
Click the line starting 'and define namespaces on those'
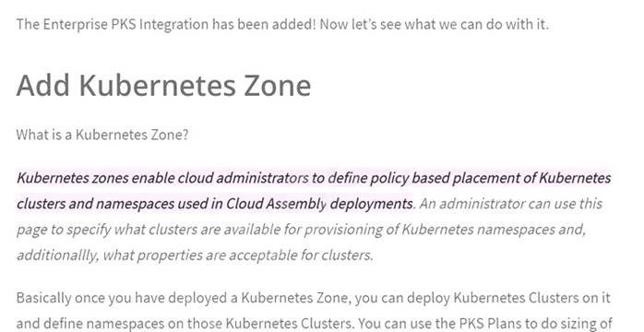[315, 323]
